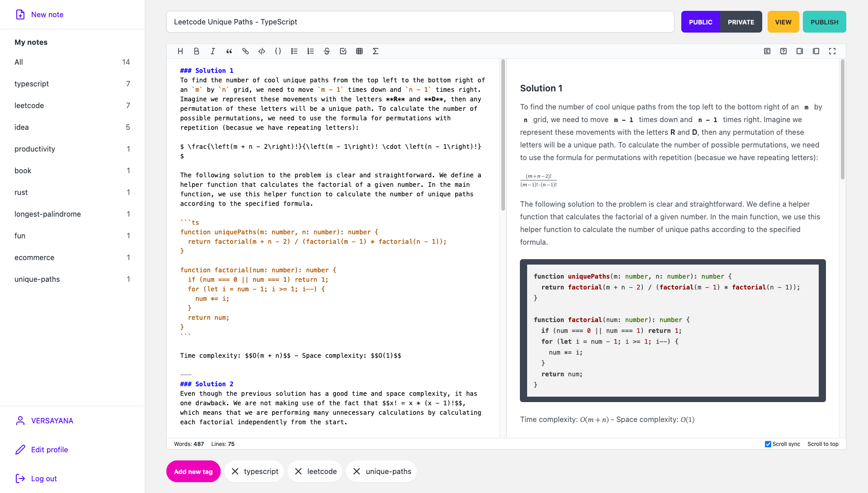Toggle bold formatting
Viewport: 868px width, 493px height.
tap(197, 51)
